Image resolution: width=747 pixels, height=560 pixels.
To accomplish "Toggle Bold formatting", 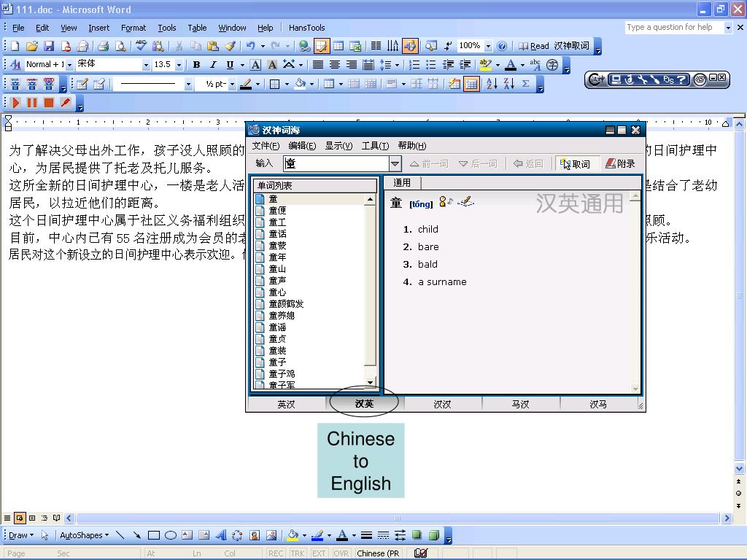I will (196, 65).
